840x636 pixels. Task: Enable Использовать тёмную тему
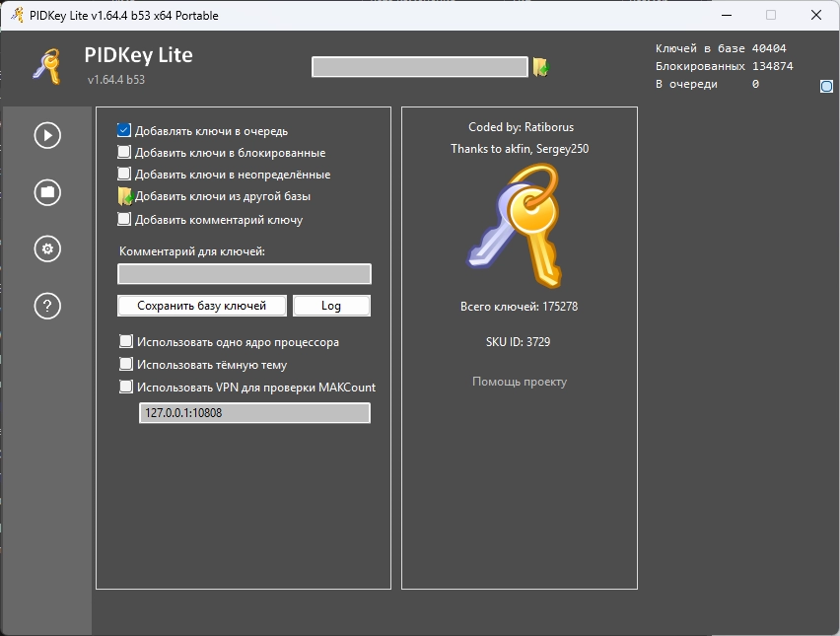click(x=126, y=365)
